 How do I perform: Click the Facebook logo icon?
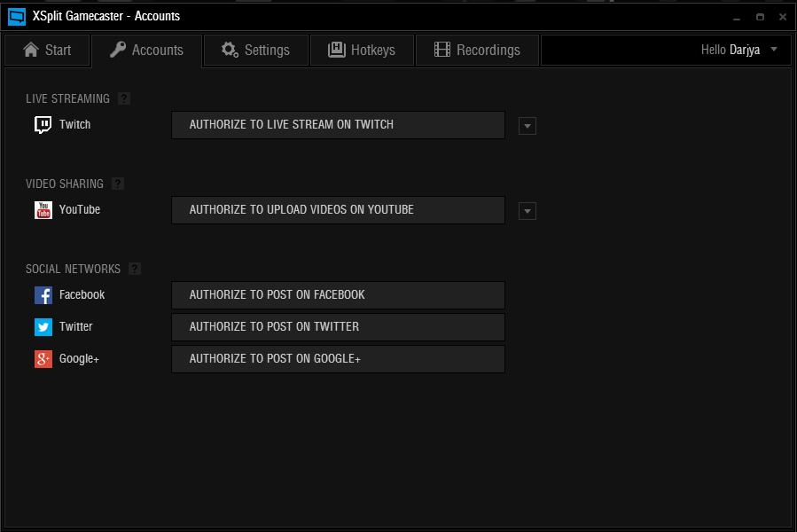click(43, 295)
